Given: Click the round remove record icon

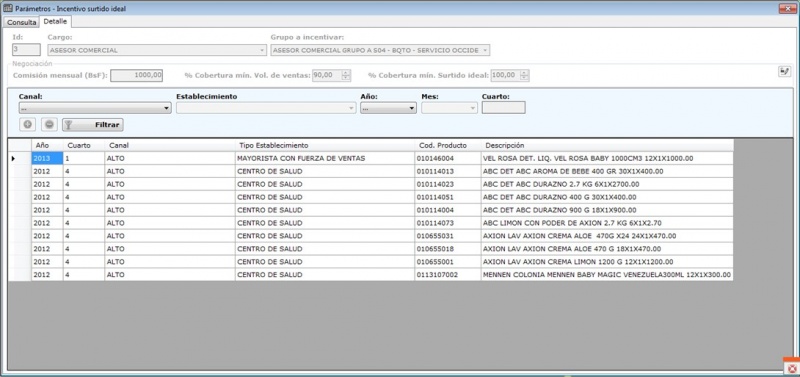Looking at the screenshot, I should click(49, 124).
